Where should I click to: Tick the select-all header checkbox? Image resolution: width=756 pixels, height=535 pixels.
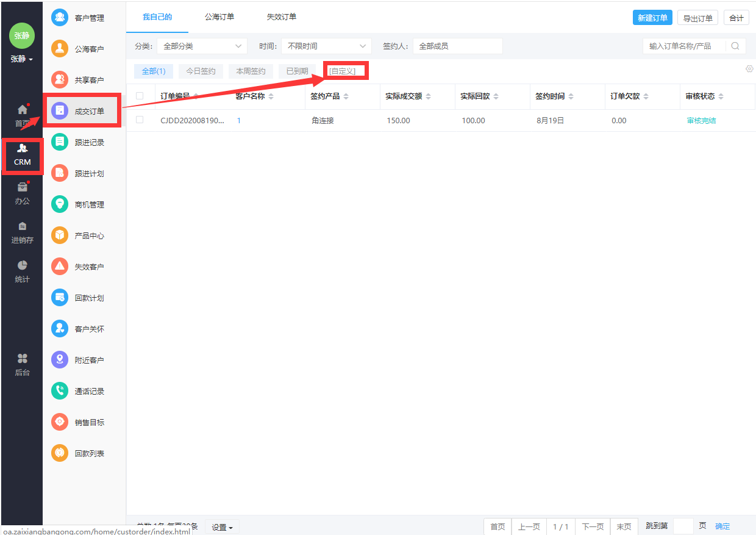140,96
